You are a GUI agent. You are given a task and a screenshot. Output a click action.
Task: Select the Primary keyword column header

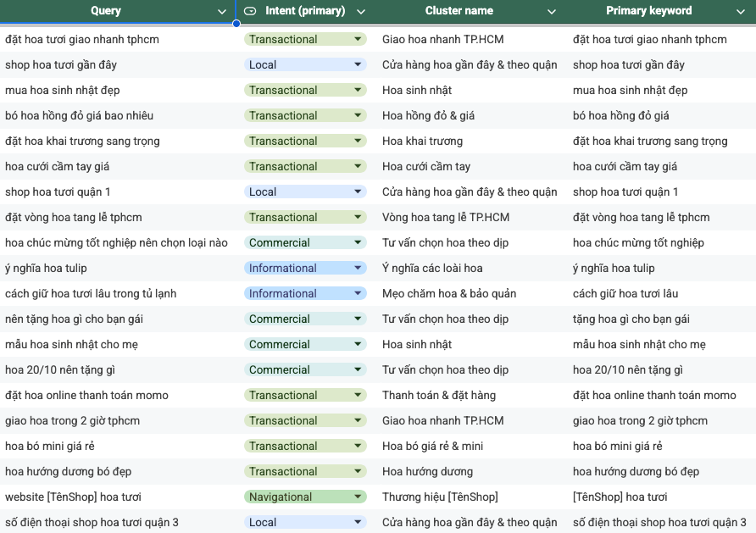(x=648, y=11)
